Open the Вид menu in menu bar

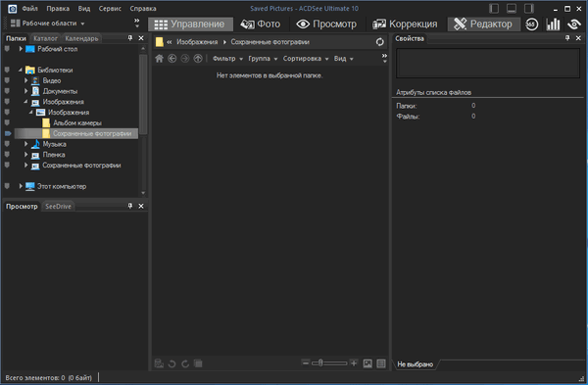click(84, 8)
